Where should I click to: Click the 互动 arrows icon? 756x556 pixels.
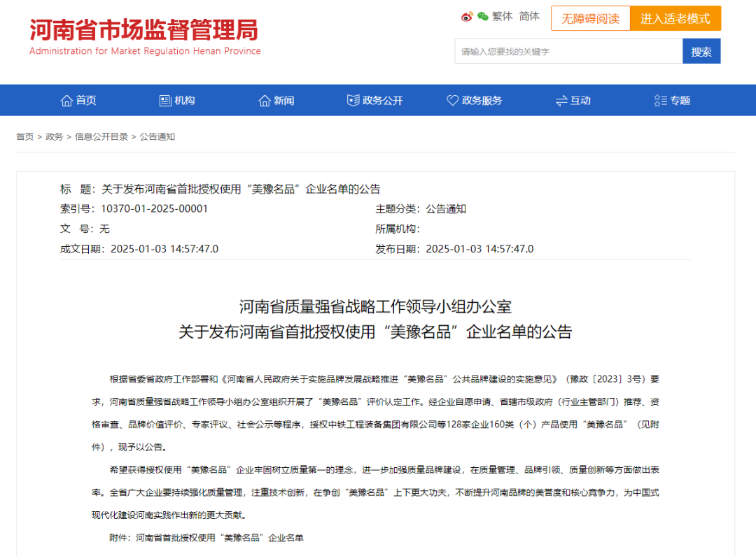coord(561,99)
